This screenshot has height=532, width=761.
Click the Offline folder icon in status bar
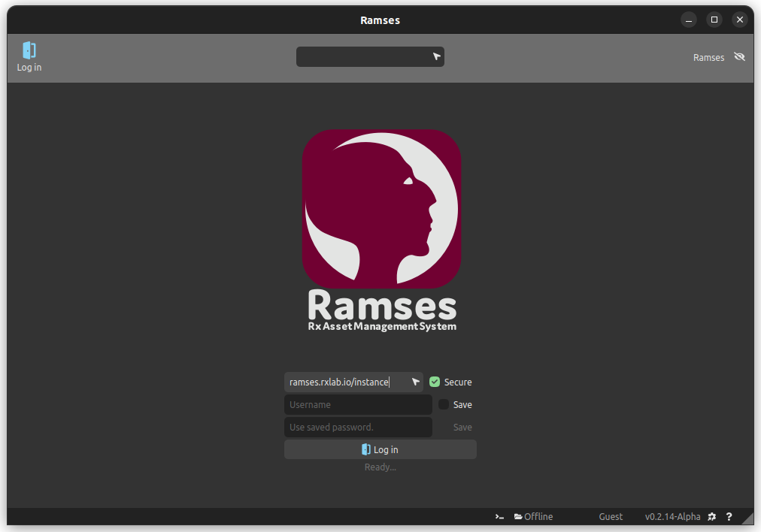coord(518,517)
